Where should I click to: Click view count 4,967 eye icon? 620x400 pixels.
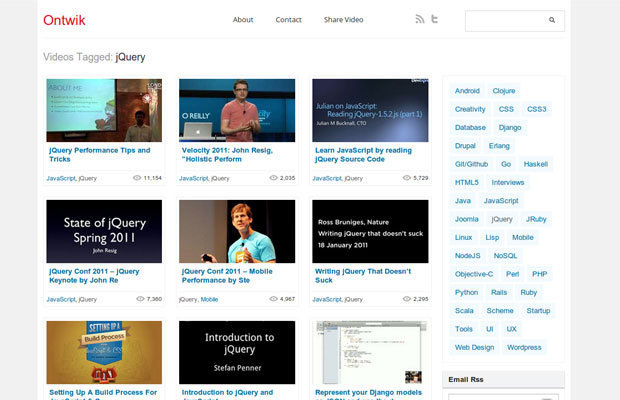273,299
